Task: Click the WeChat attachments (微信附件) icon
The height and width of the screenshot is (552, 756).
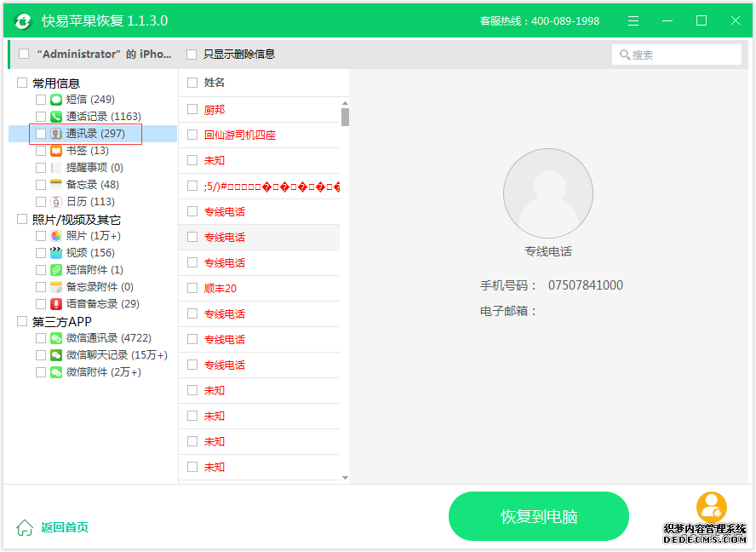Action: coord(56,372)
